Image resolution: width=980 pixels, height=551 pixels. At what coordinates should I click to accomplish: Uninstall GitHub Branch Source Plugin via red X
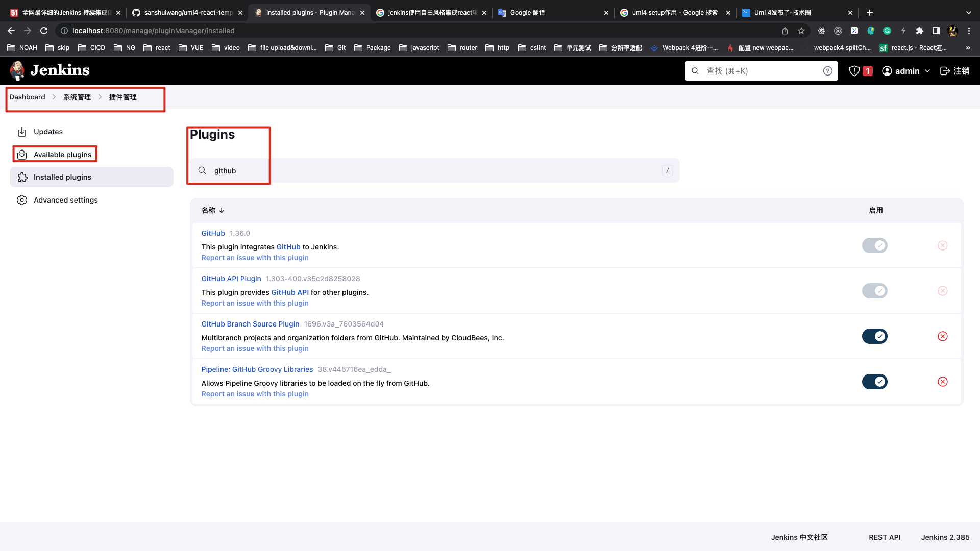click(942, 336)
